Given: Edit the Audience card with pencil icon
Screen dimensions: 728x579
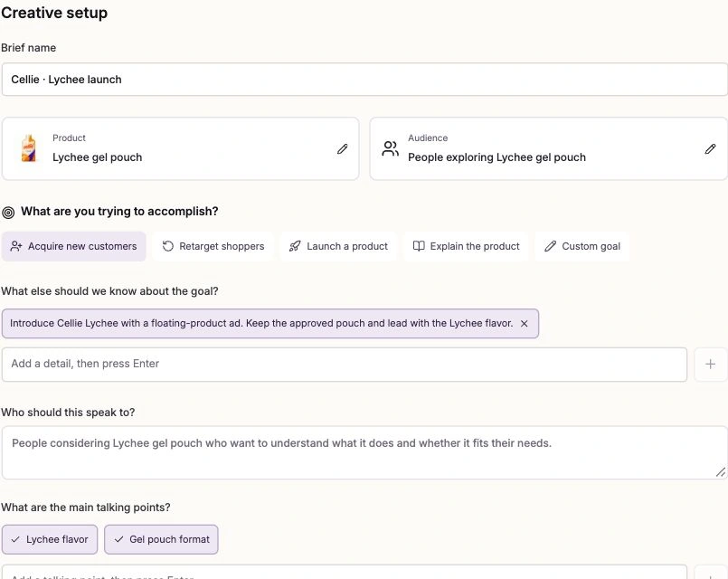Looking at the screenshot, I should click(x=710, y=149).
